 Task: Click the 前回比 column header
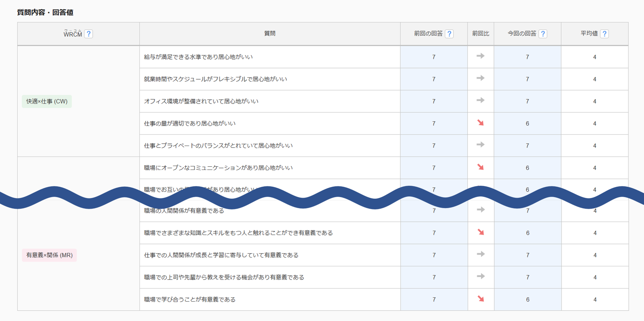480,33
